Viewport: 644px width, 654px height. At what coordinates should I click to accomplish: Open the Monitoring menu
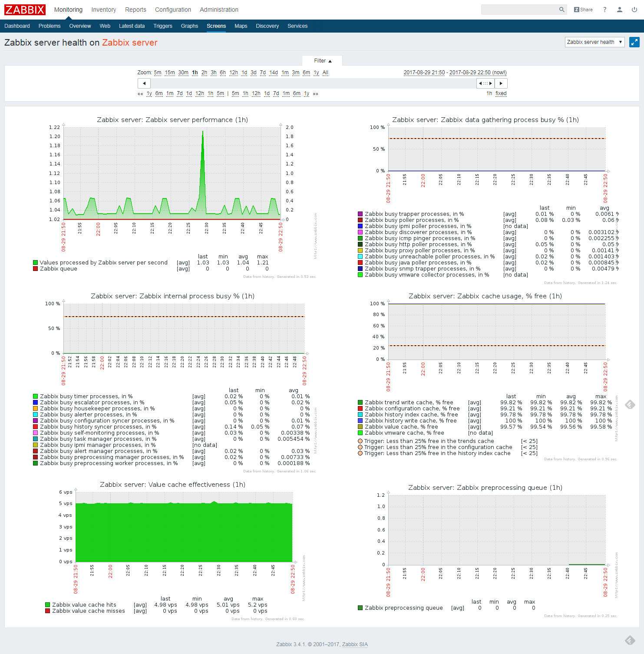(x=68, y=10)
